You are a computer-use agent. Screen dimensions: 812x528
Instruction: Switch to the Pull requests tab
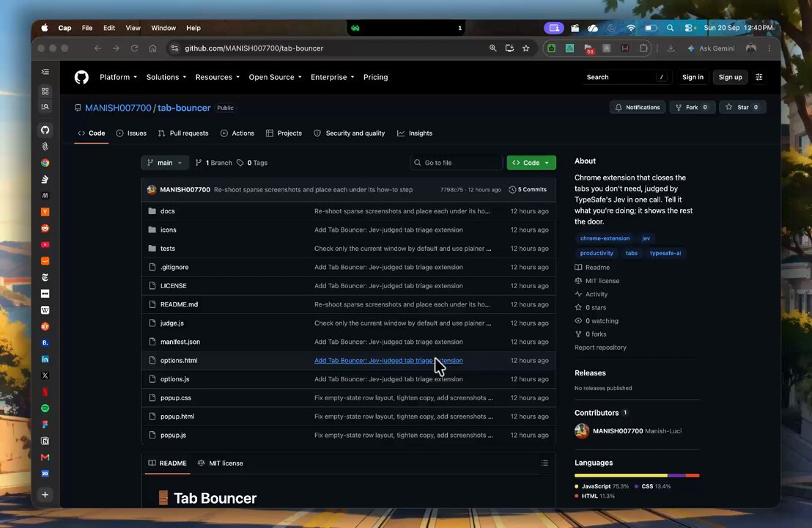click(x=183, y=133)
